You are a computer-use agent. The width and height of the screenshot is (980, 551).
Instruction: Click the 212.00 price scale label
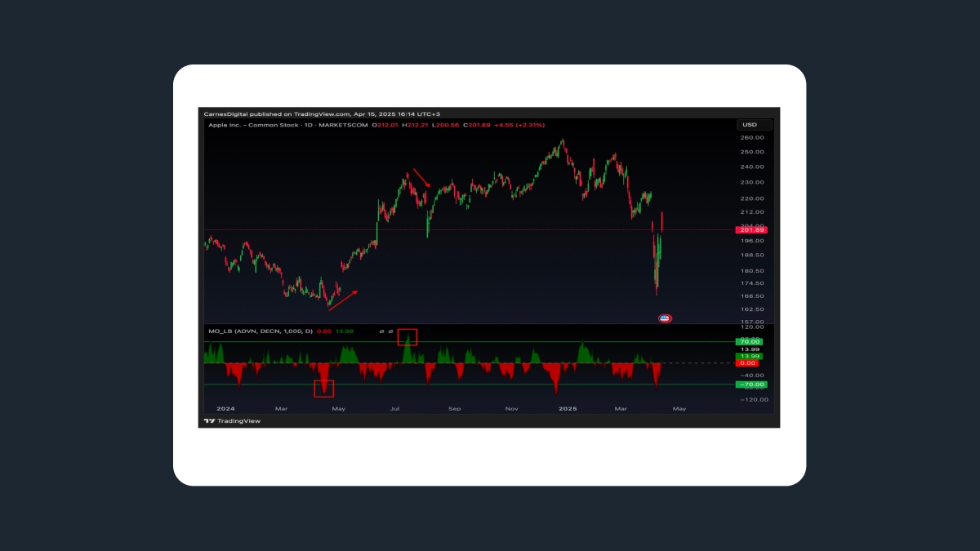point(752,212)
